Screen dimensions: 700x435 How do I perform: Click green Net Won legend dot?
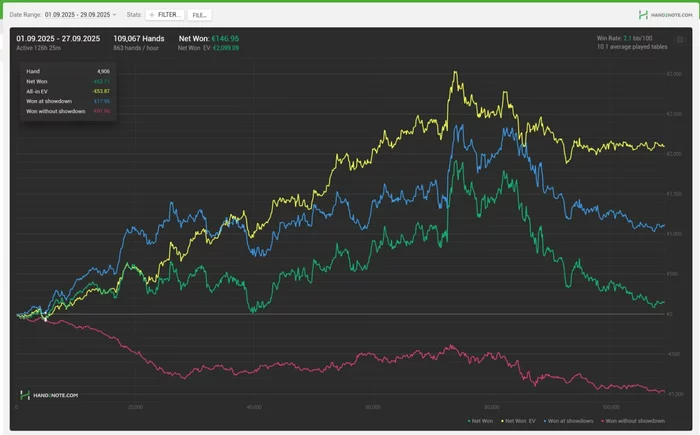[468, 422]
